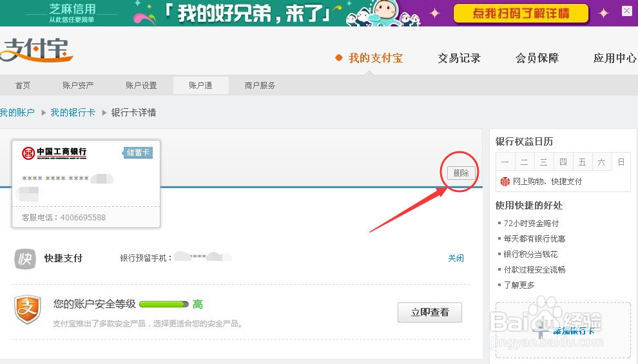The image size is (638, 364).
Task: Click 付款过程安全流畅 link
Action: point(534,270)
